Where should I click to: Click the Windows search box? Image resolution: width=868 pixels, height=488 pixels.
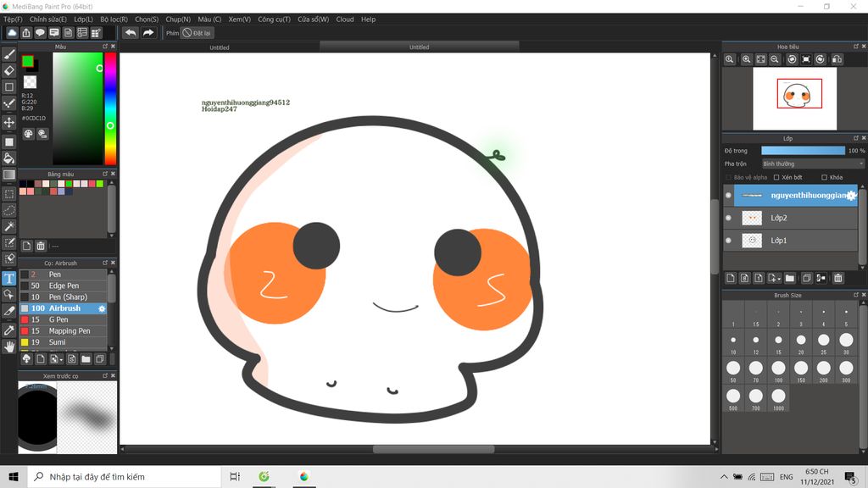pyautogui.click(x=124, y=476)
